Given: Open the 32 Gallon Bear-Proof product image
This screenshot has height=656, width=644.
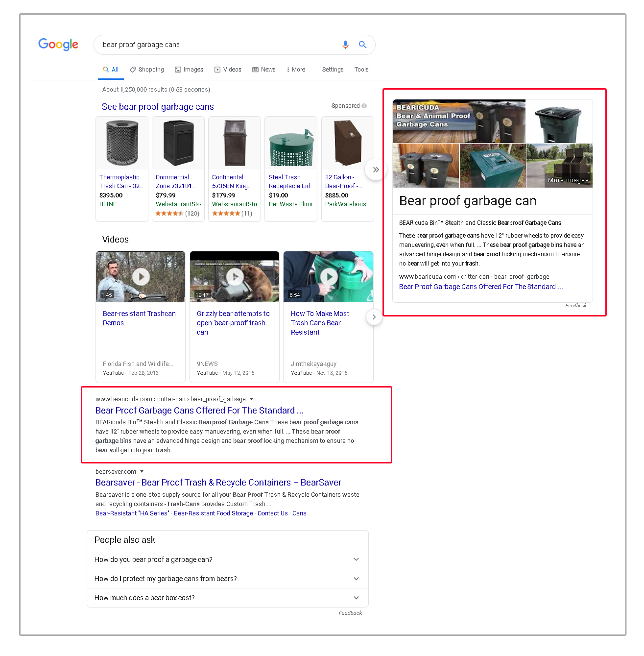Looking at the screenshot, I should (348, 143).
